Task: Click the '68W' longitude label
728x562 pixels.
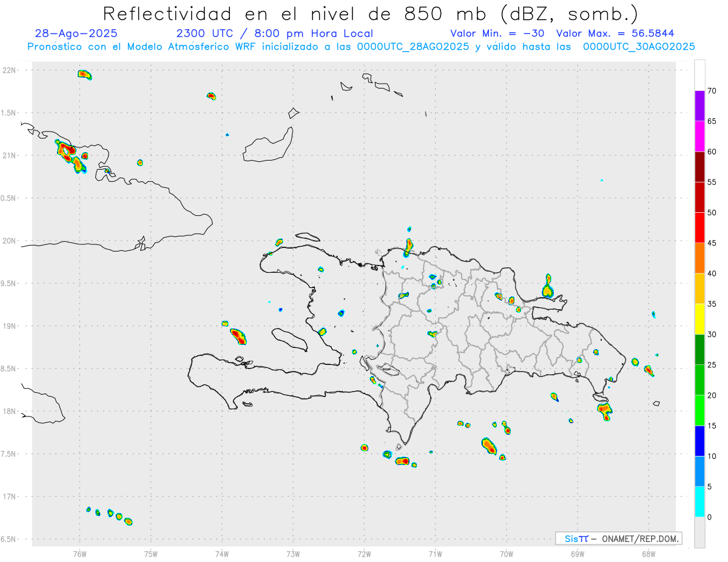Action: pos(649,554)
